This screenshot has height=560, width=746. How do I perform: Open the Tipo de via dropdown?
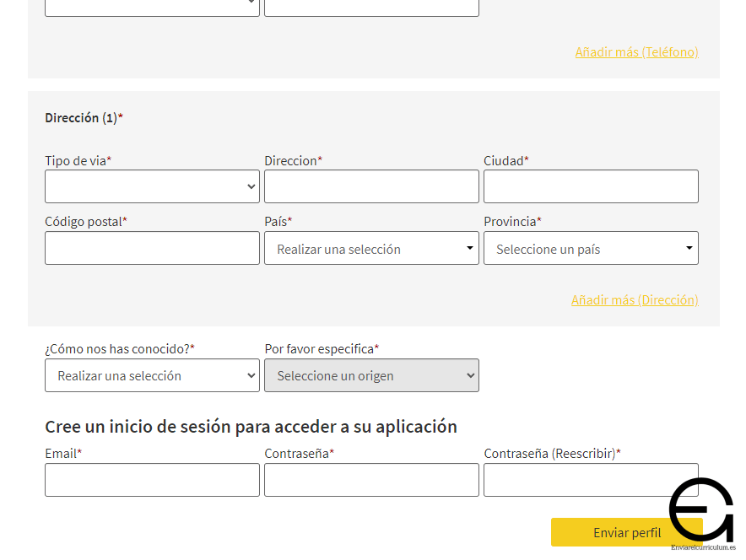152,186
